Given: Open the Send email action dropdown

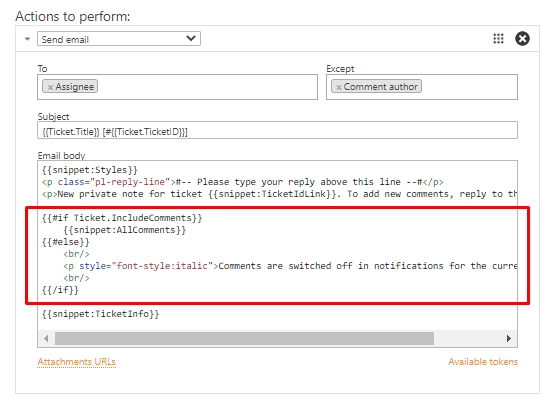Looking at the screenshot, I should click(x=119, y=39).
